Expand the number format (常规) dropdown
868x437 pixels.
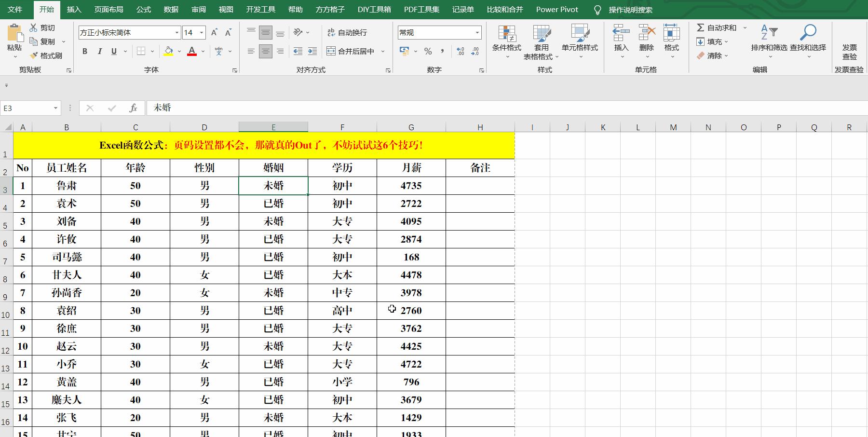click(477, 32)
